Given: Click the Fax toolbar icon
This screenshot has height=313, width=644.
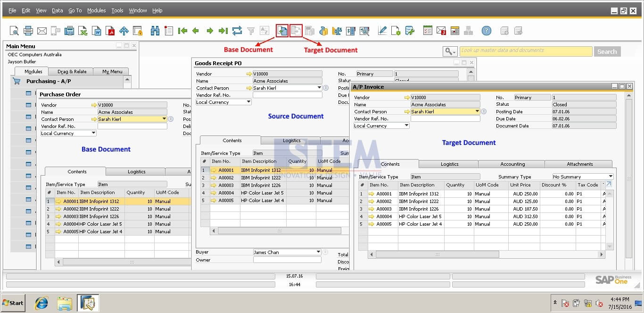Looking at the screenshot, I should click(x=69, y=31).
